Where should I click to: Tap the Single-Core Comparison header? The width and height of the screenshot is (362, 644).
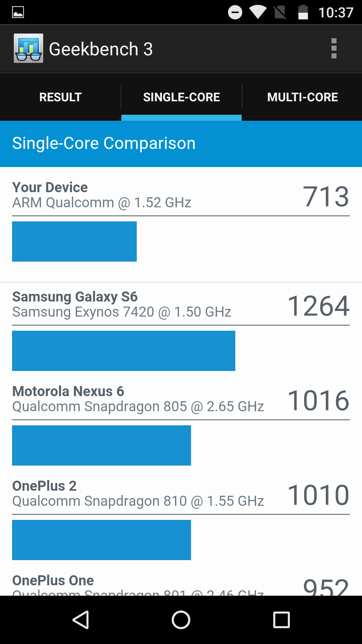(104, 144)
